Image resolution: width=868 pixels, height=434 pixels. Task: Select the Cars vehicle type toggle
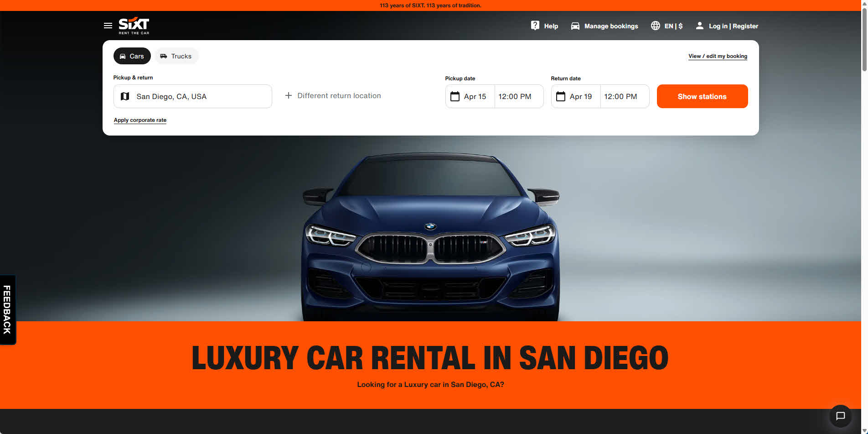click(132, 56)
